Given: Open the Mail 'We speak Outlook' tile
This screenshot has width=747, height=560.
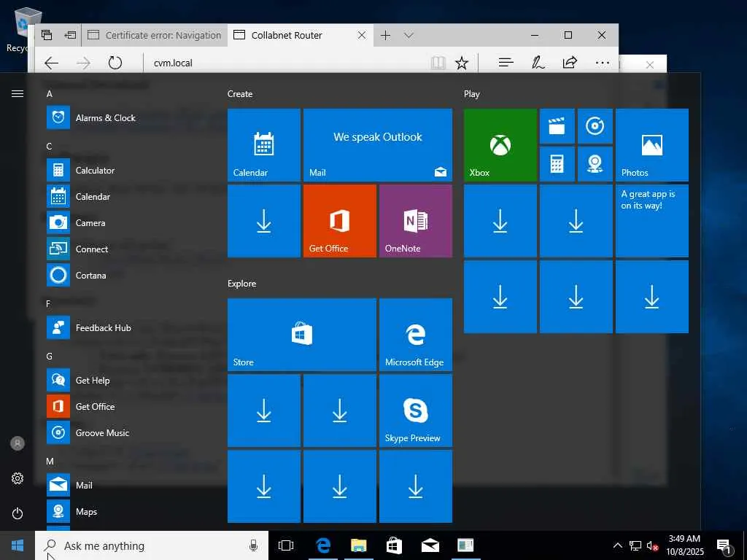Looking at the screenshot, I should tap(378, 145).
